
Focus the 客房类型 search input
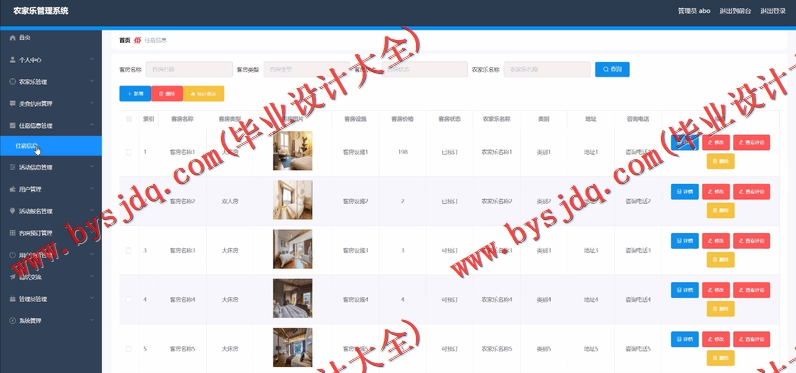click(307, 70)
